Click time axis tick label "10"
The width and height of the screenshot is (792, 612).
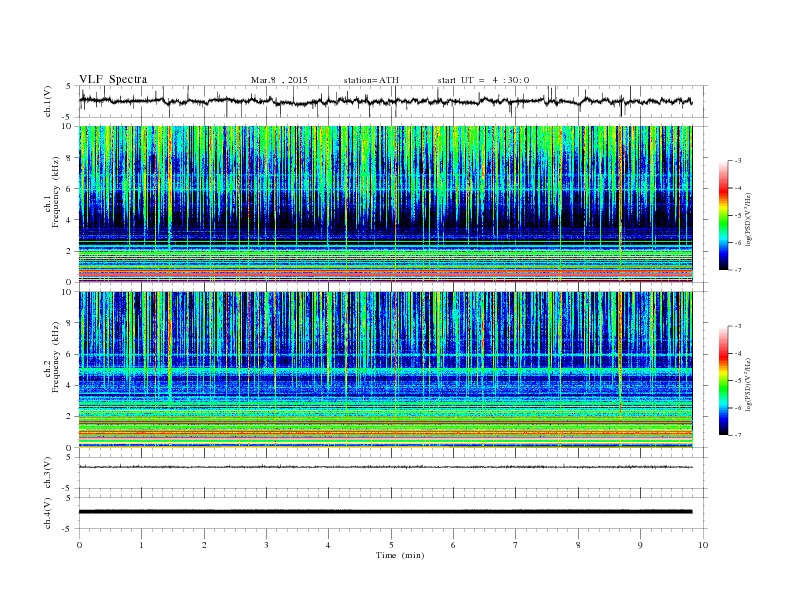(703, 545)
